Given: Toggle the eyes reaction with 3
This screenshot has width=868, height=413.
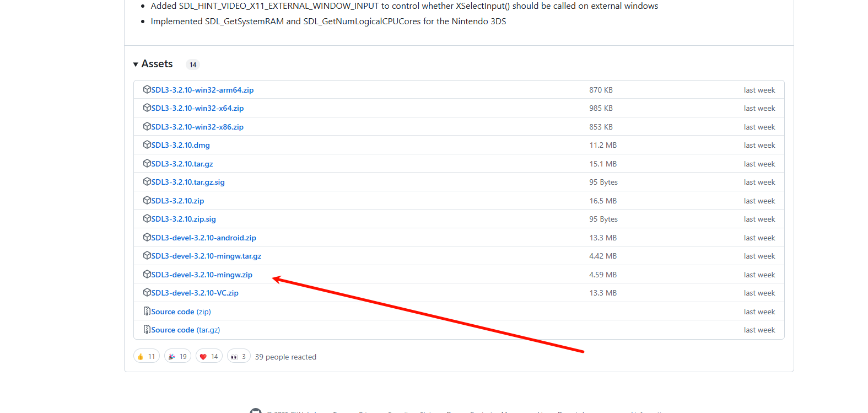Looking at the screenshot, I should tap(239, 356).
